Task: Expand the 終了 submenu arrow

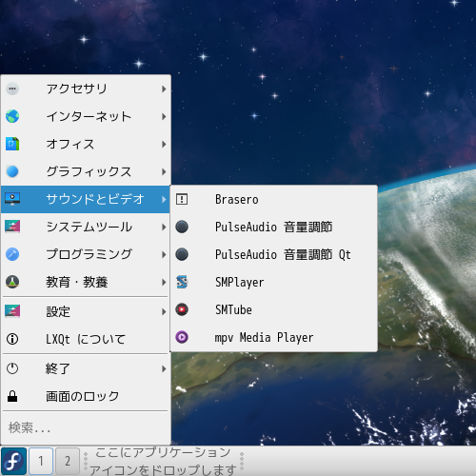Action: [164, 368]
